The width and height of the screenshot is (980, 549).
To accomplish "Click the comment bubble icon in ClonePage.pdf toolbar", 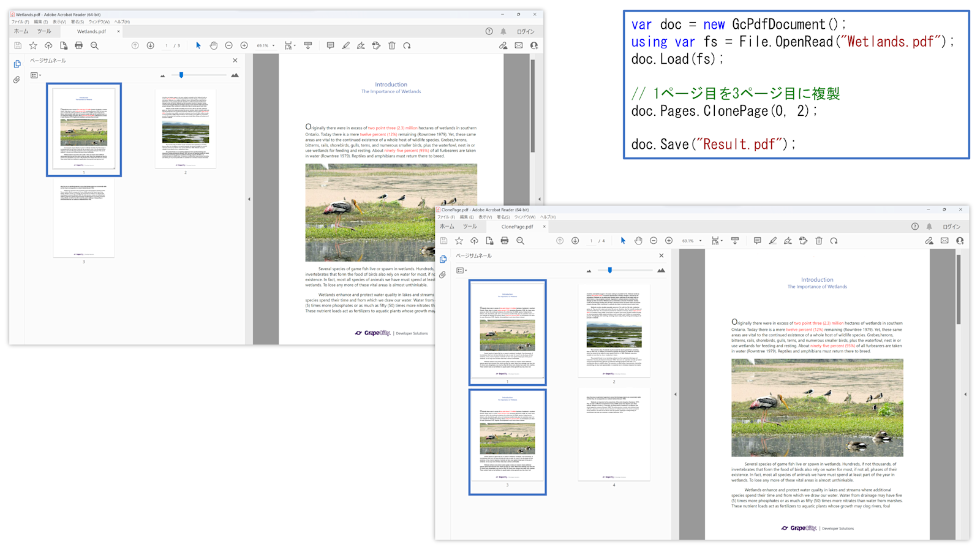I will click(x=757, y=241).
